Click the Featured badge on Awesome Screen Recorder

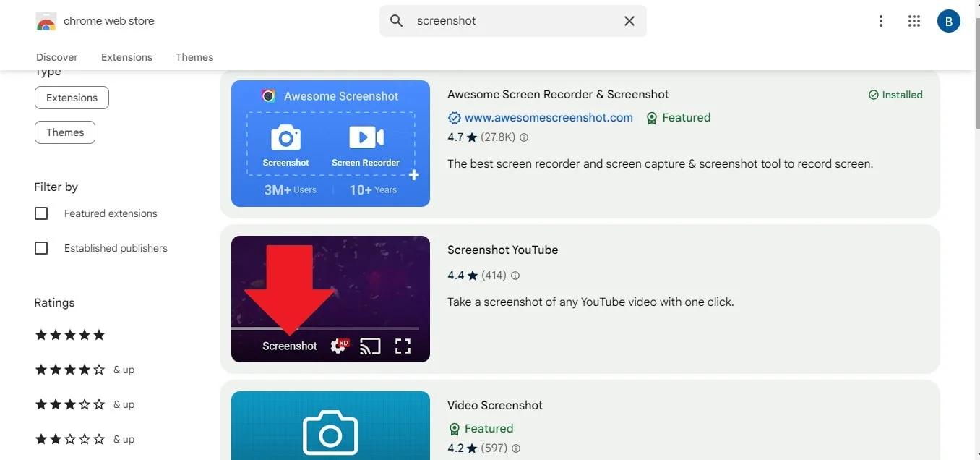click(x=678, y=118)
